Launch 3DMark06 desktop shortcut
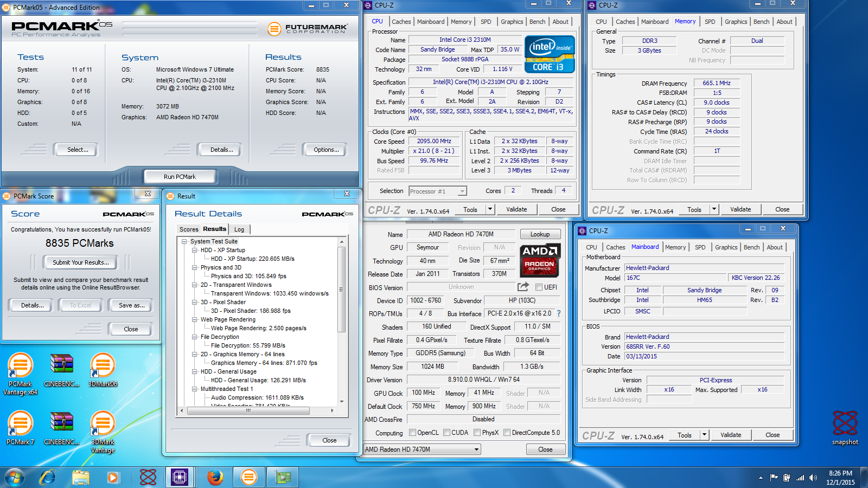 tap(103, 370)
